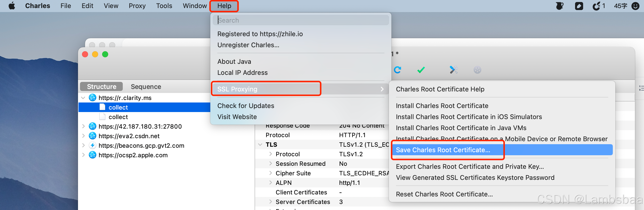Expand the Cipher Suite row
644x210 pixels.
[x=271, y=173]
